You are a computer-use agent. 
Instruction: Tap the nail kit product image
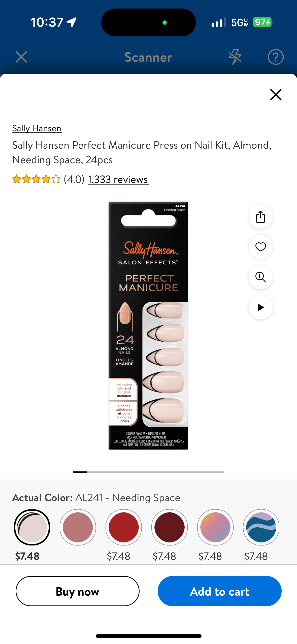click(148, 326)
